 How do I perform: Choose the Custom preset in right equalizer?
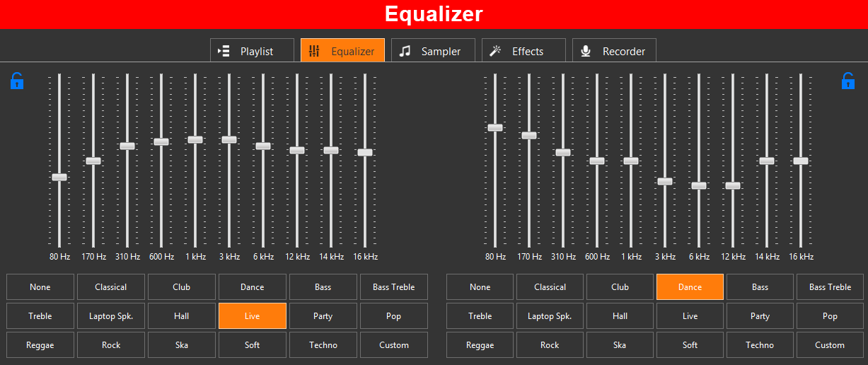pos(830,345)
